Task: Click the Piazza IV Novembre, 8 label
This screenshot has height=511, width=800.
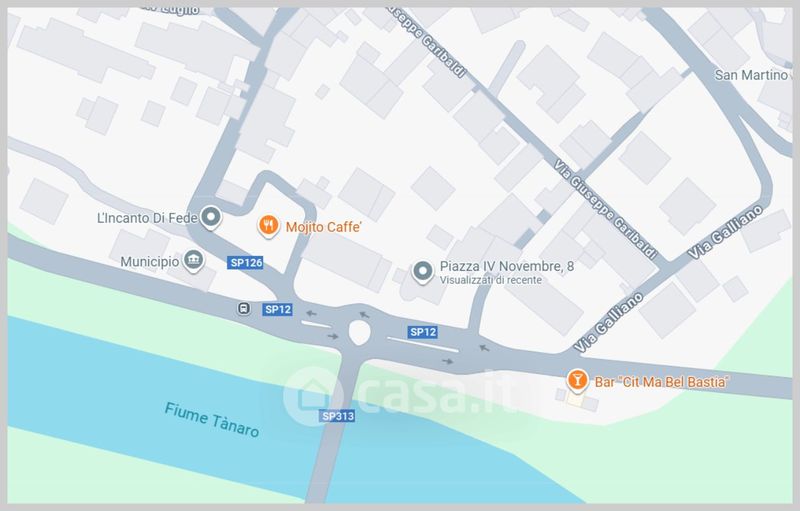Action: (x=507, y=266)
